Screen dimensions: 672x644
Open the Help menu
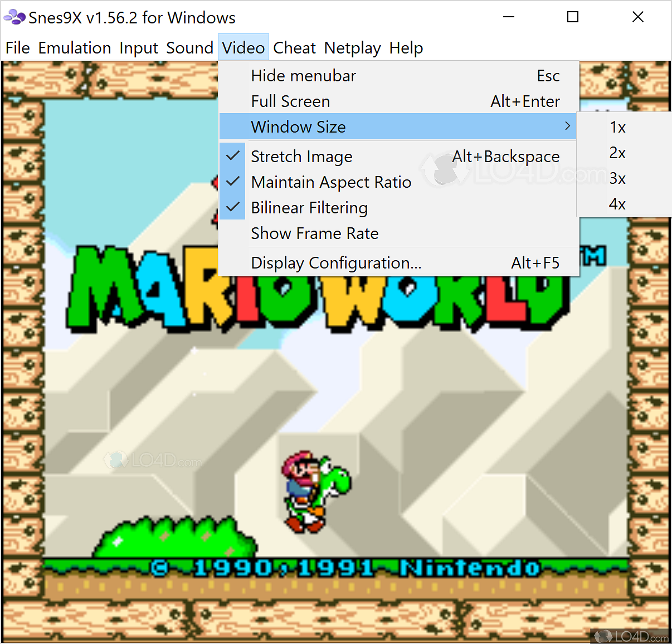tap(406, 48)
